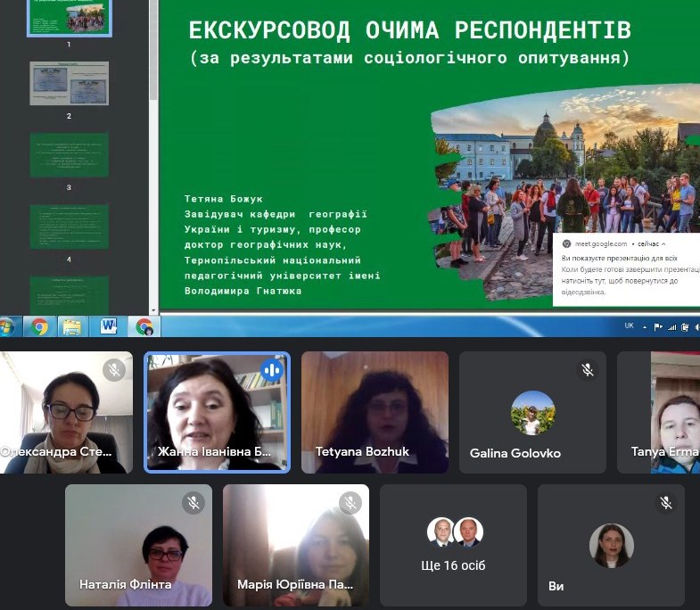Screen dimensions: 700x610
Task: Click the subtitle about соціологічного опитування
Action: [x=410, y=58]
